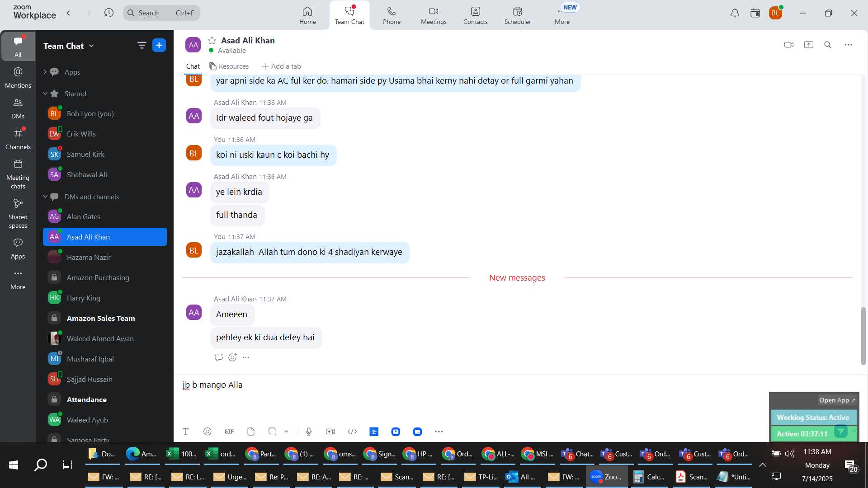Screen dimensions: 868x488
Task: Open the Waleed Ahmed Awan chat
Action: [x=105, y=339]
